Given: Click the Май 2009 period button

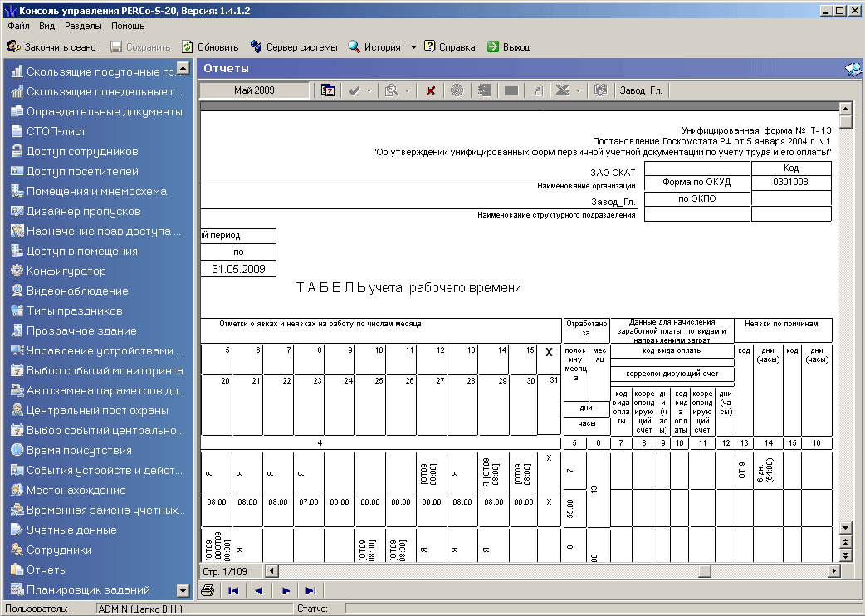Looking at the screenshot, I should coord(254,90).
